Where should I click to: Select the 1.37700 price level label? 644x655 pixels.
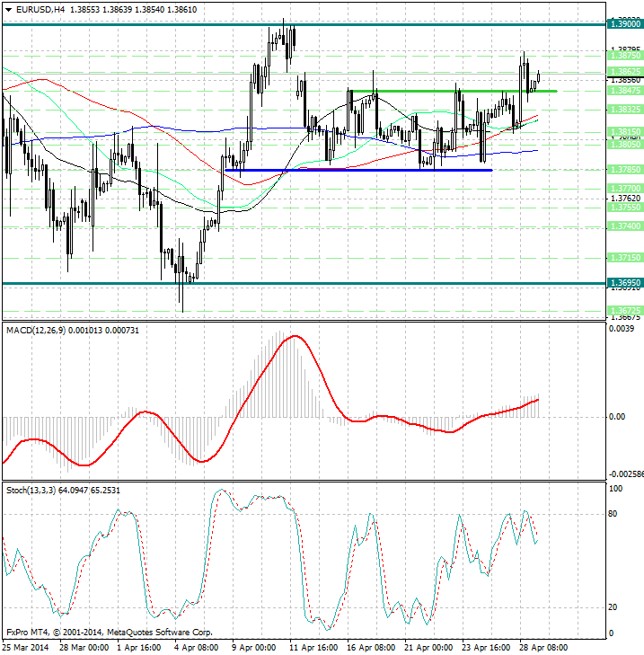625,189
